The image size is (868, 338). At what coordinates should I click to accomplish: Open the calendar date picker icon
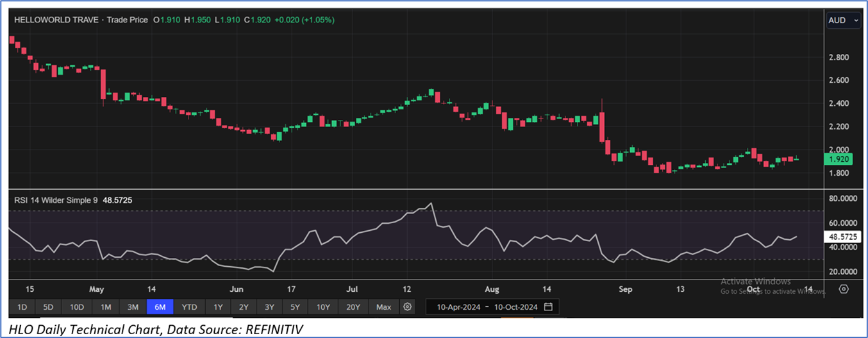(x=548, y=307)
